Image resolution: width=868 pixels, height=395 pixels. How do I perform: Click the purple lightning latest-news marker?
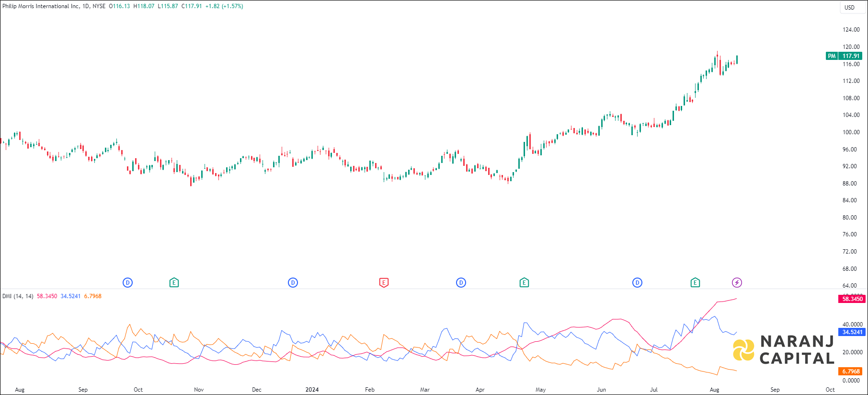(x=737, y=283)
